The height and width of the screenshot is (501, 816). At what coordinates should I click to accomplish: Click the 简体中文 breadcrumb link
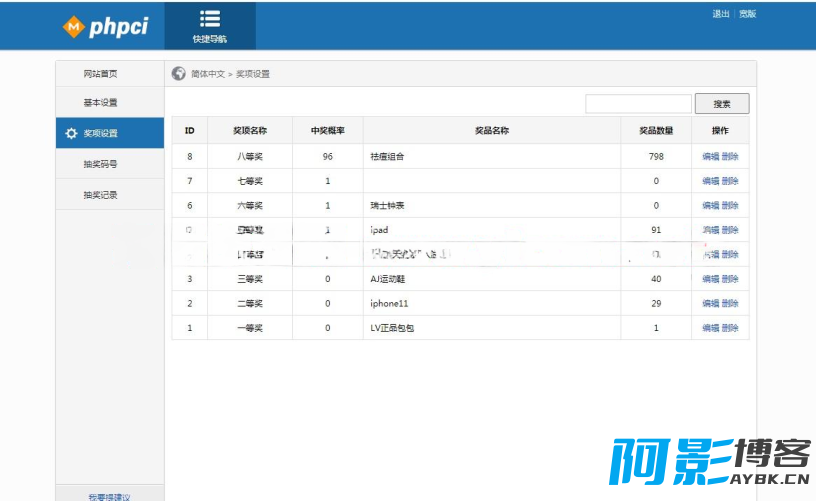click(208, 74)
